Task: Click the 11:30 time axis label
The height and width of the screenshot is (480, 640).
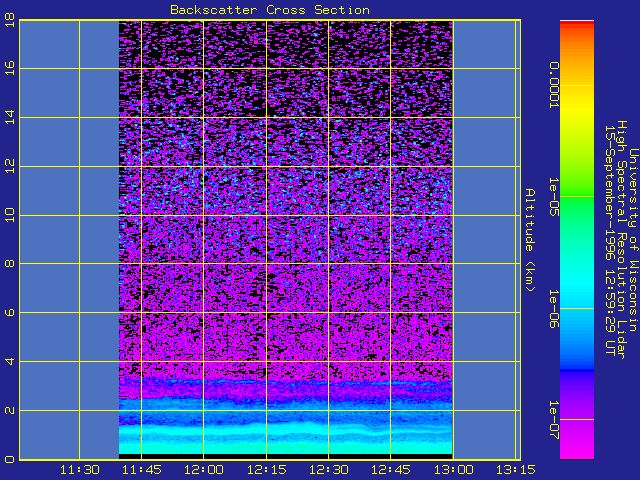Action: 80,470
